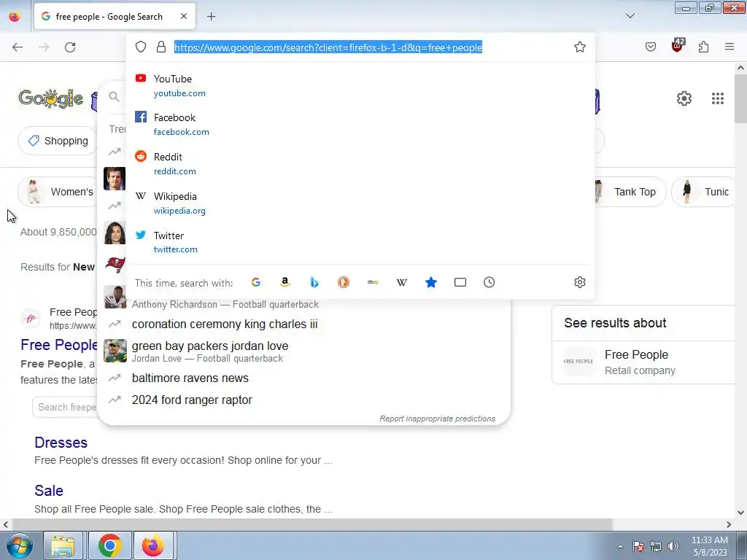Search this time with Bing icon
Image resolution: width=747 pixels, height=560 pixels.
[314, 282]
